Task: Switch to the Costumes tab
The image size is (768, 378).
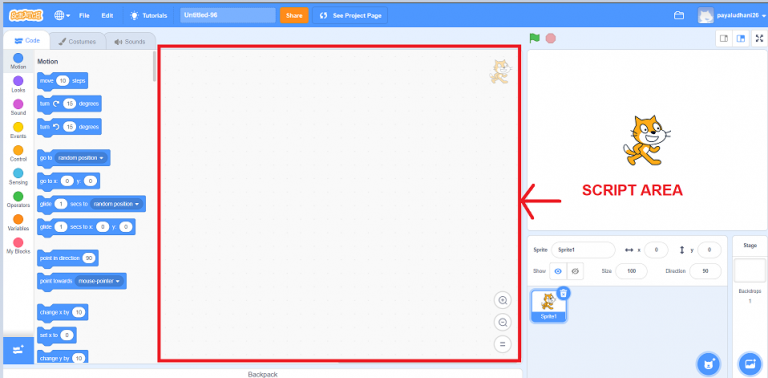Action: [77, 42]
